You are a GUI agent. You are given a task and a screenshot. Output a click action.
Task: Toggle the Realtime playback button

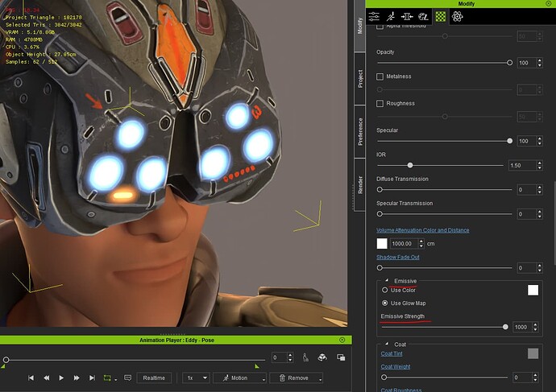click(x=154, y=378)
